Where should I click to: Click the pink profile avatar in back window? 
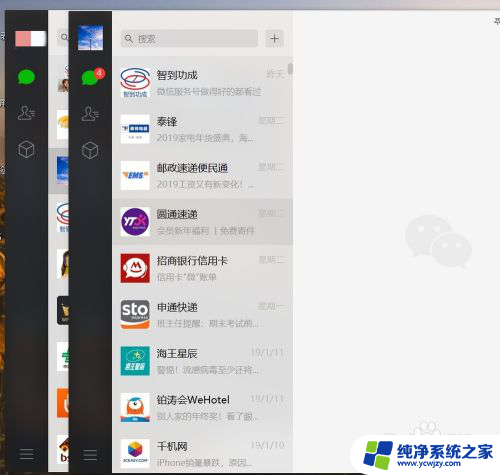[30, 38]
